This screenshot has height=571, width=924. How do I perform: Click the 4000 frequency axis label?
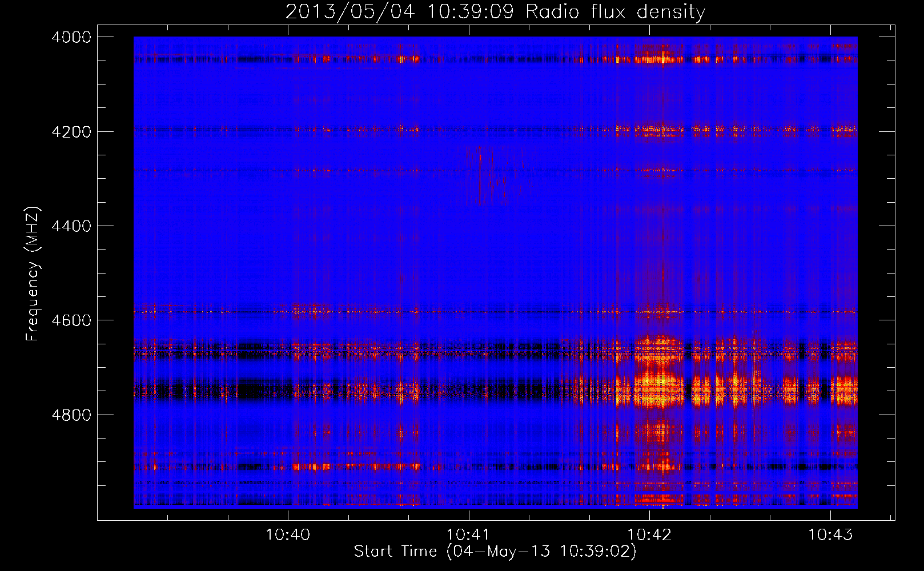[71, 37]
